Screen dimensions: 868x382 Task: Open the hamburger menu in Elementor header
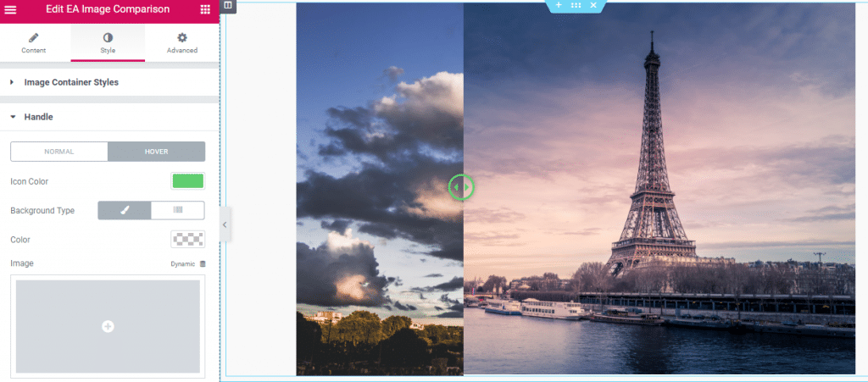pos(10,9)
